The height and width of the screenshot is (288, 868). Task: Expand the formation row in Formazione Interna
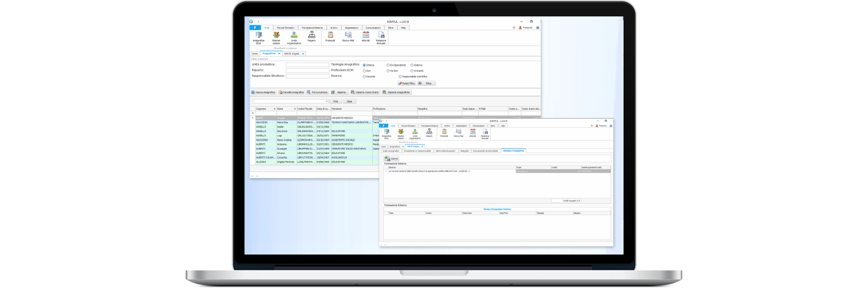(x=386, y=171)
